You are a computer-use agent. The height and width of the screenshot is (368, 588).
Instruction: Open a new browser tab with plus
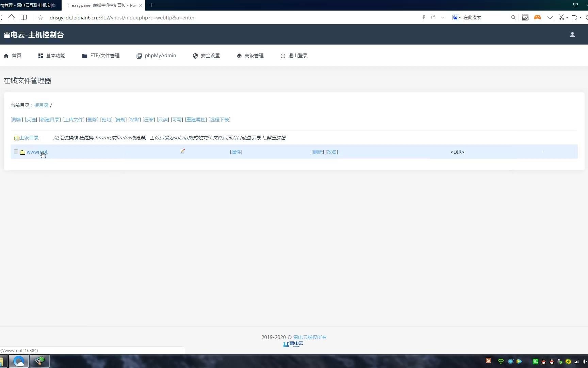[x=151, y=5]
